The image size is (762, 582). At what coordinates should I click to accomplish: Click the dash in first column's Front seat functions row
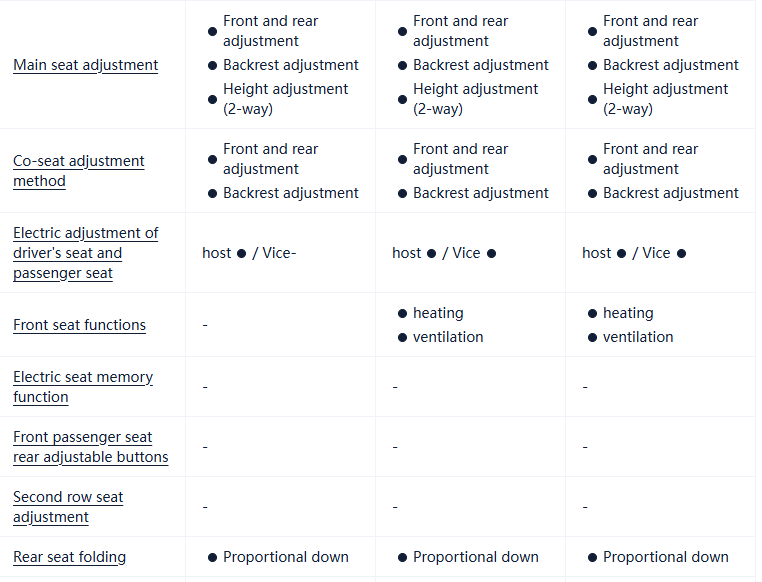(x=205, y=325)
